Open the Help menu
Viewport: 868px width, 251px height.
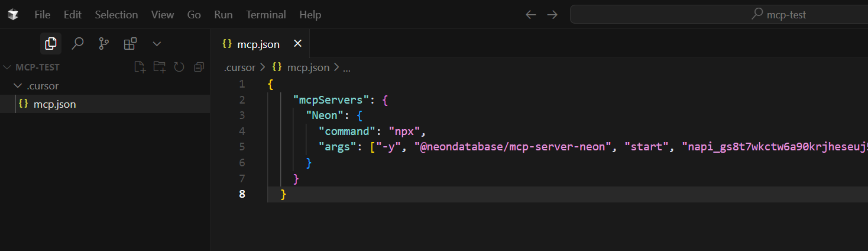310,15
